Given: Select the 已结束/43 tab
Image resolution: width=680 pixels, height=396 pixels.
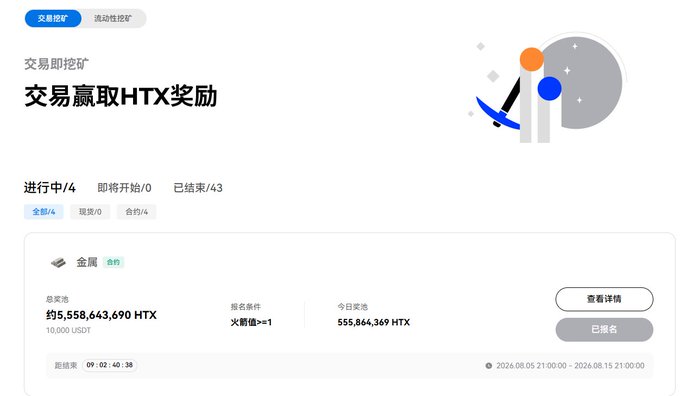Looking at the screenshot, I should point(198,188).
